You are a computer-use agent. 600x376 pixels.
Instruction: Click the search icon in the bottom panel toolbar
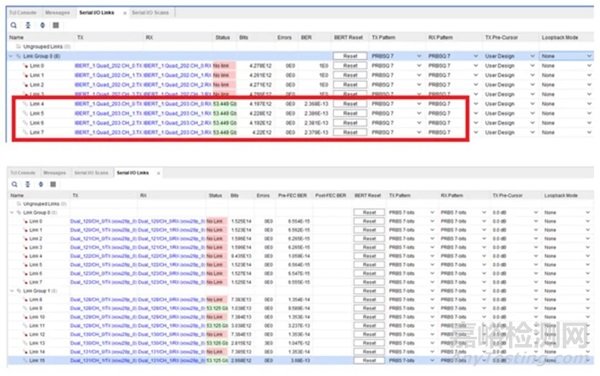pyautogui.click(x=14, y=184)
